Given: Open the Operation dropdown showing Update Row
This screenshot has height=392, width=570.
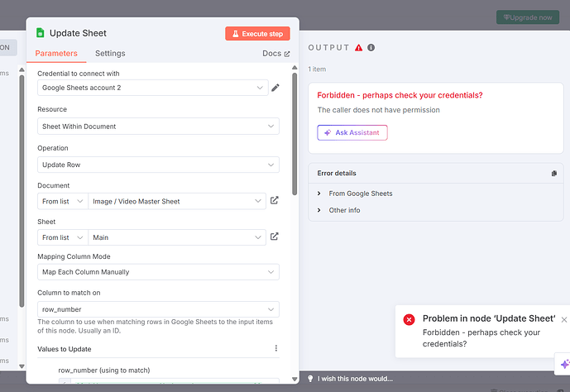Looking at the screenshot, I should (158, 165).
